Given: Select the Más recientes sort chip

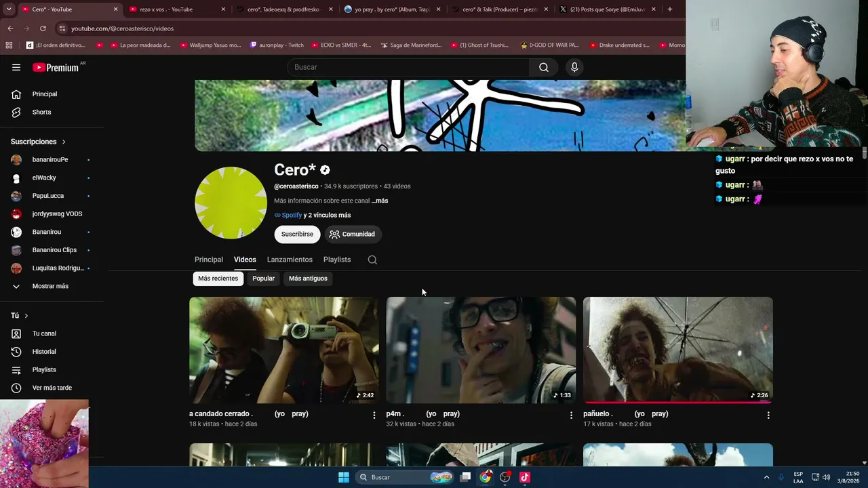Looking at the screenshot, I should pos(218,279).
